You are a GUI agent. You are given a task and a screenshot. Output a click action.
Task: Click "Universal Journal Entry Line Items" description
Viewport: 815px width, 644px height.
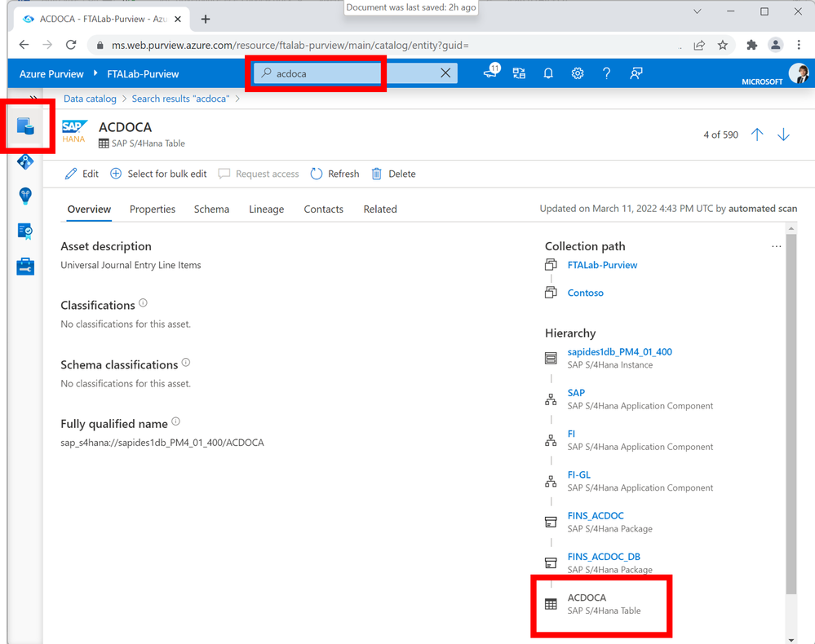pos(131,265)
